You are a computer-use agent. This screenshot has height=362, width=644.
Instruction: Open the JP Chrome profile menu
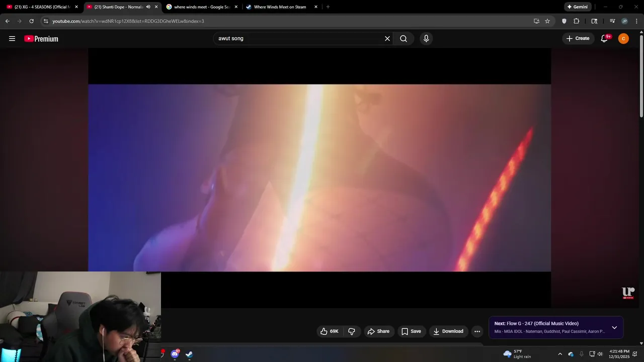(624, 21)
